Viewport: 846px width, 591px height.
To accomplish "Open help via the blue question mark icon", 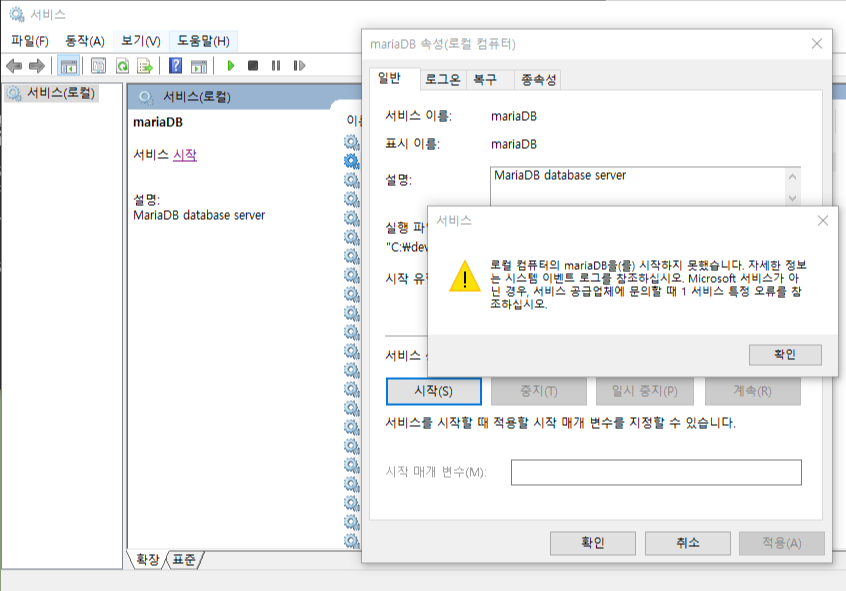I will (x=174, y=65).
